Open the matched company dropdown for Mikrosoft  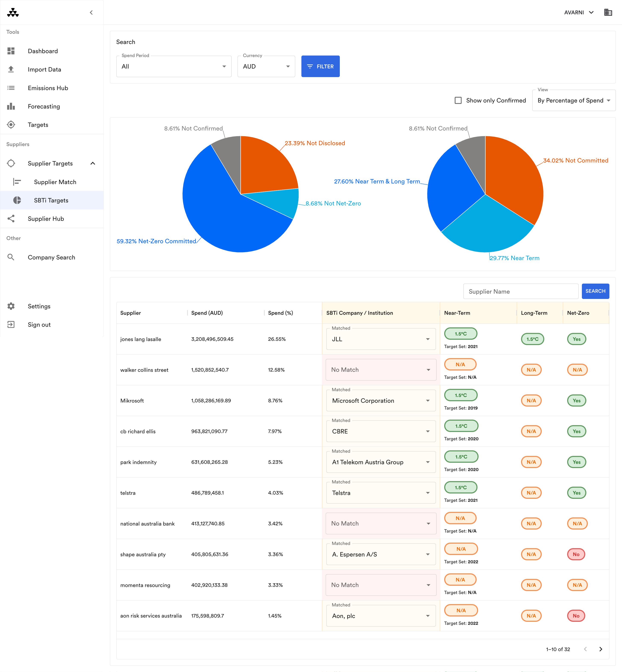coord(381,401)
